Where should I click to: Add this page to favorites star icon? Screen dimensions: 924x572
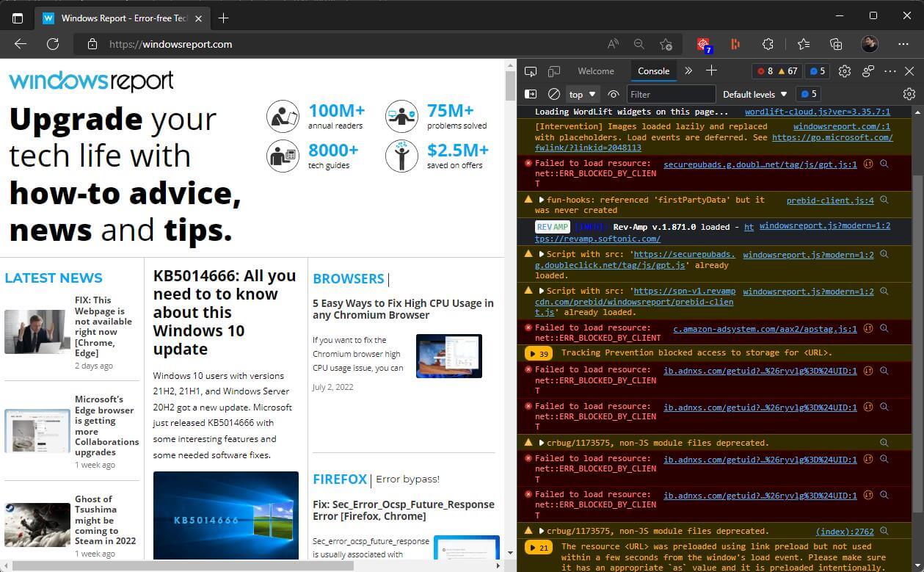tap(666, 44)
